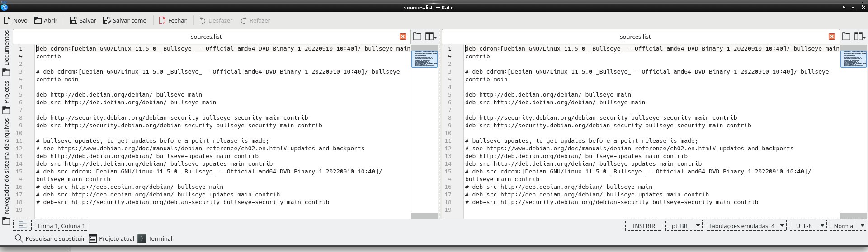Viewport: 868px width, 252px height.
Task: Open the Terminal panel
Action: click(155, 238)
